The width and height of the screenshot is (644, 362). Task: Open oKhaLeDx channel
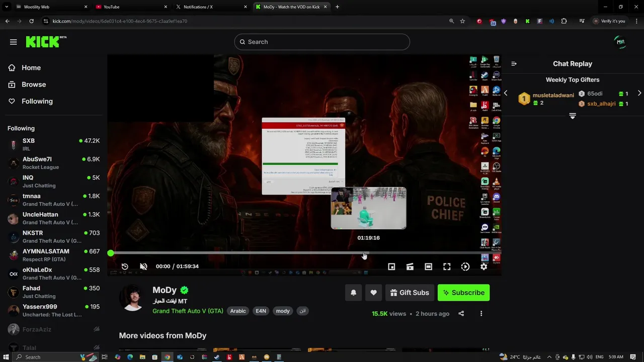click(53, 274)
